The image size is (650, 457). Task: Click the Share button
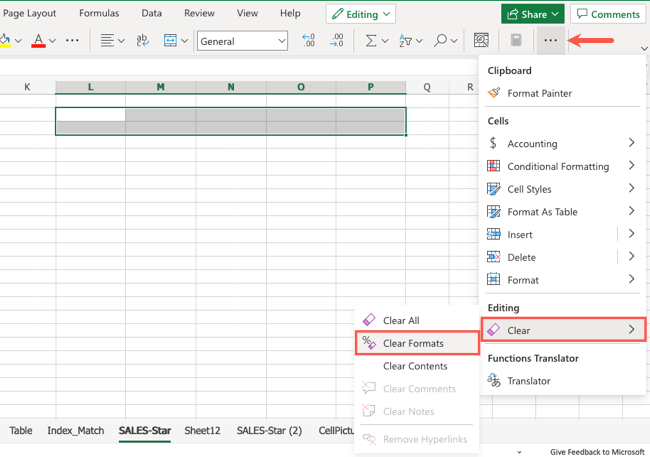pos(531,14)
